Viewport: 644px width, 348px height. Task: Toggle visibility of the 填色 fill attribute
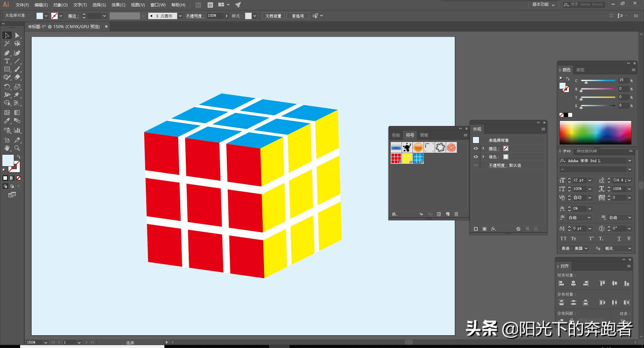pos(476,157)
